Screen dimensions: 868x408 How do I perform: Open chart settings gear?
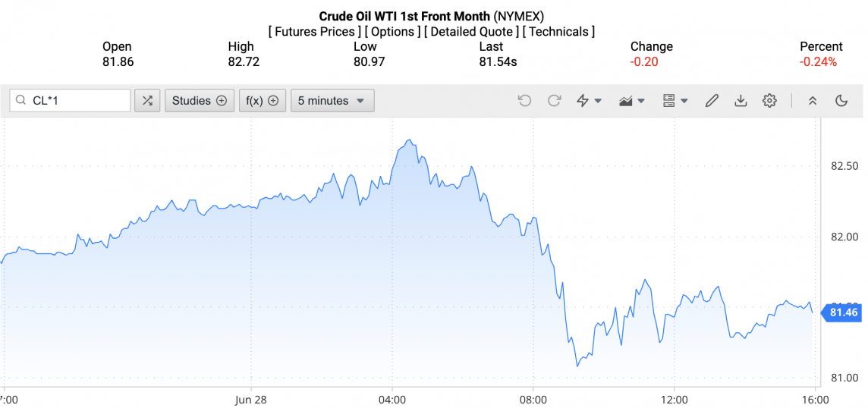click(x=769, y=101)
